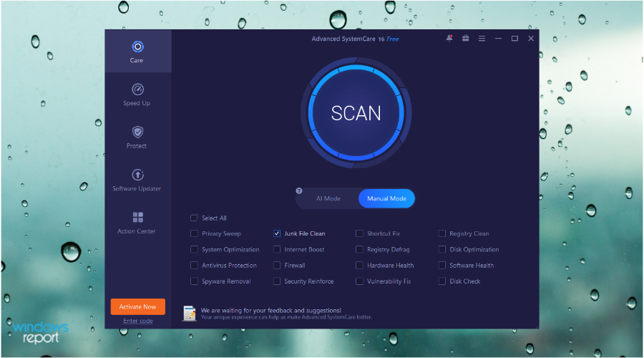644x358 pixels.
Task: Start the big SCAN button
Action: coord(356,112)
